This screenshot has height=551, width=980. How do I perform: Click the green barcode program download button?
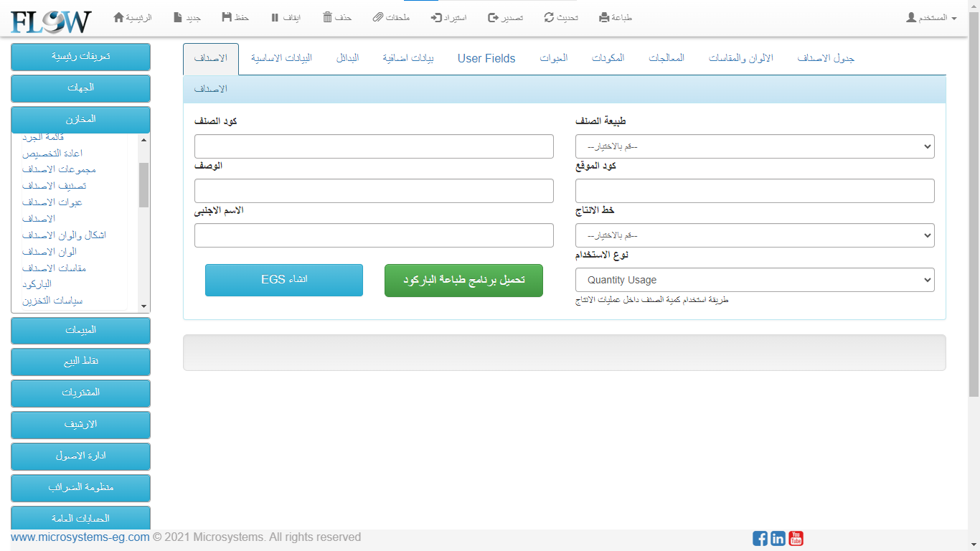(x=463, y=280)
